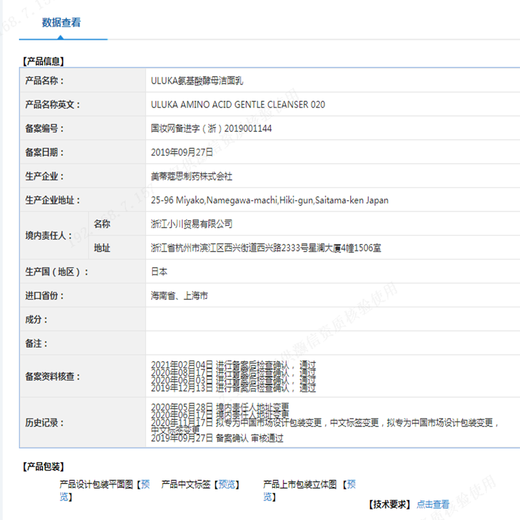This screenshot has width=520, height=520.
Task: Select the 境内责任人 address value in Hangzhou
Action: 266,248
